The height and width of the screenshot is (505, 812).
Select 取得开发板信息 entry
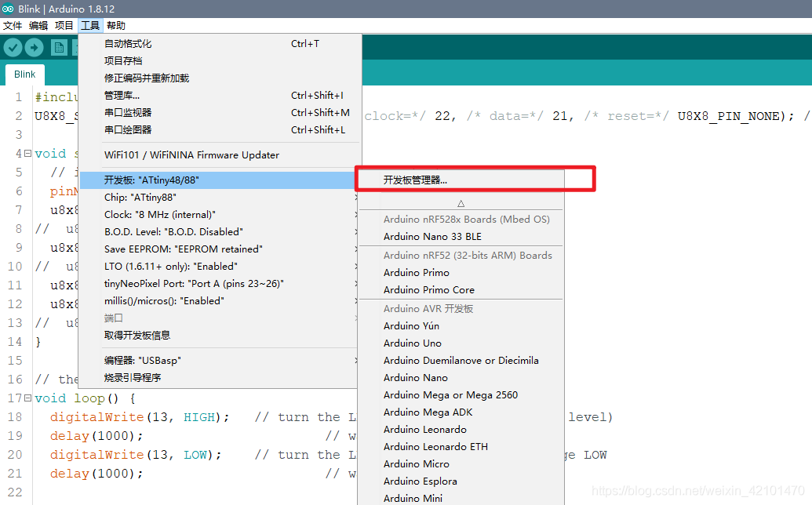coord(217,336)
